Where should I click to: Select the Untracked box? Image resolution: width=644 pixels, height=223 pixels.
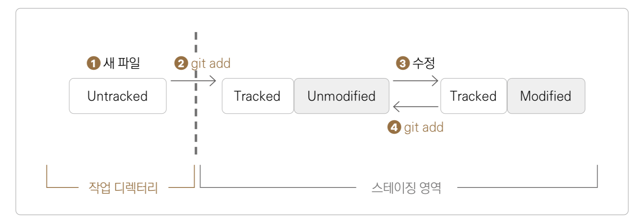click(x=118, y=96)
